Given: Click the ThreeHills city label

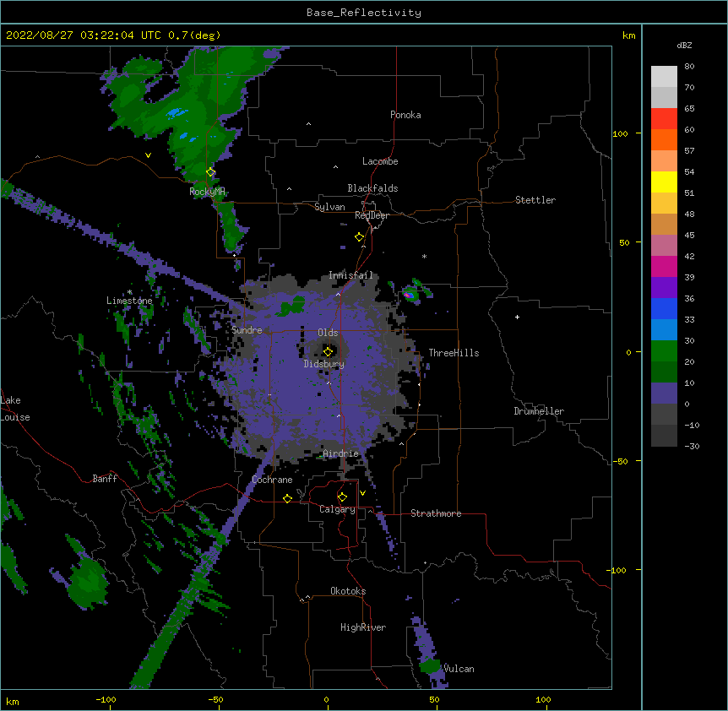Looking at the screenshot, I should tap(454, 353).
